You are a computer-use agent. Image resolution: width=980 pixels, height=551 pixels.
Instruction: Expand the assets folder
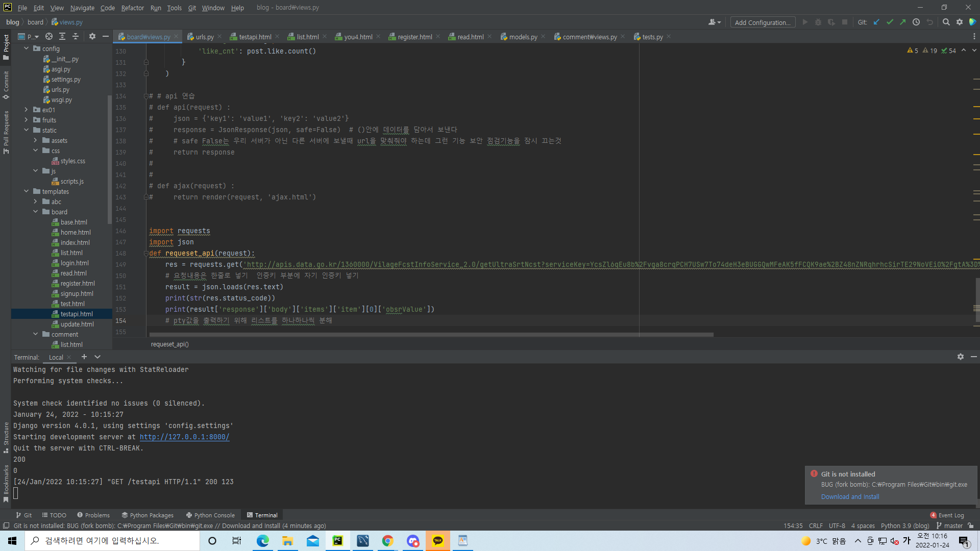(36, 140)
